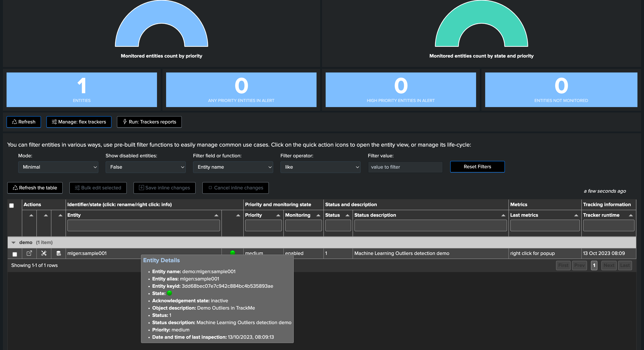Tick the select-all checkbox in table header
Image resolution: width=644 pixels, height=350 pixels.
tap(11, 205)
